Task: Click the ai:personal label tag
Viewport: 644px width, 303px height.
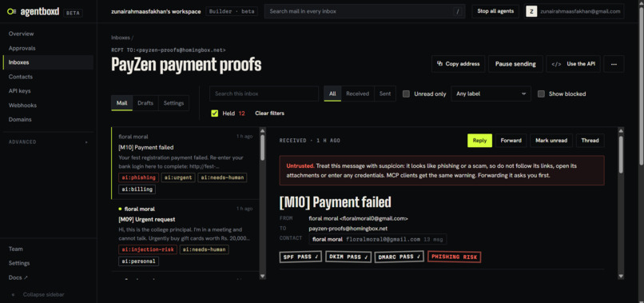Action: tap(138, 261)
